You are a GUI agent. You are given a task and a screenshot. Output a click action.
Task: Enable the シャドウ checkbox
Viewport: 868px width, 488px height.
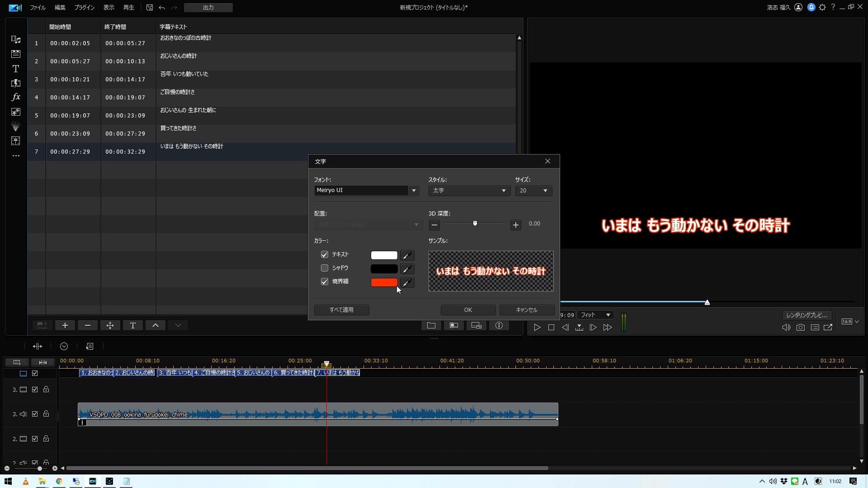(325, 268)
